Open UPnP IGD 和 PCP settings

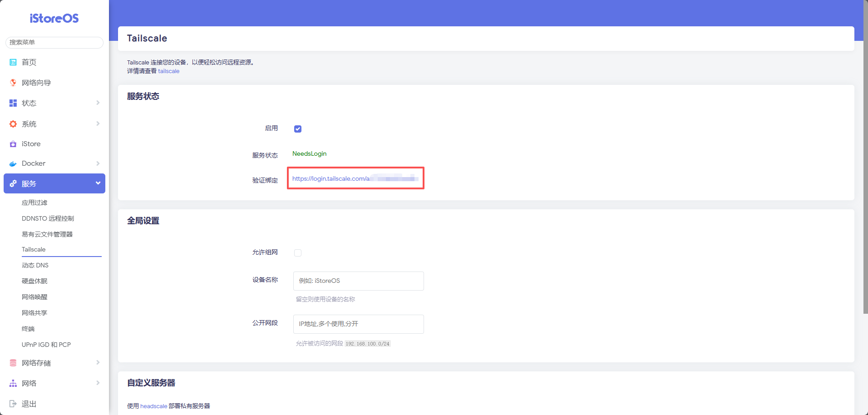point(46,344)
